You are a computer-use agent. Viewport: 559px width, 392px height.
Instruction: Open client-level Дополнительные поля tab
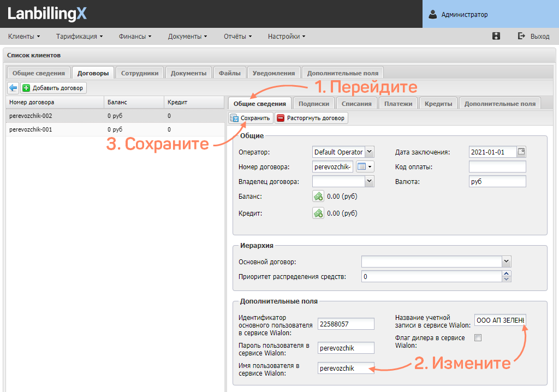click(x=343, y=73)
